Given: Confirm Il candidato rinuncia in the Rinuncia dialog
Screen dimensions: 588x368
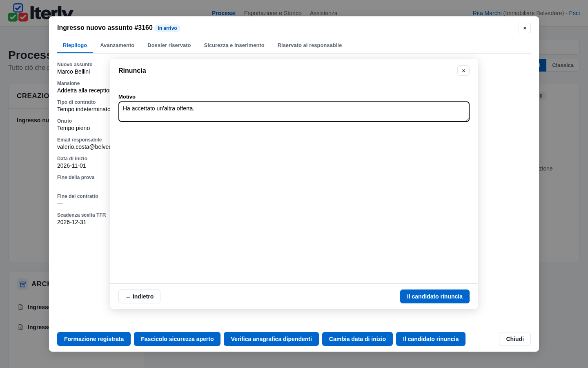Looking at the screenshot, I should [x=434, y=296].
